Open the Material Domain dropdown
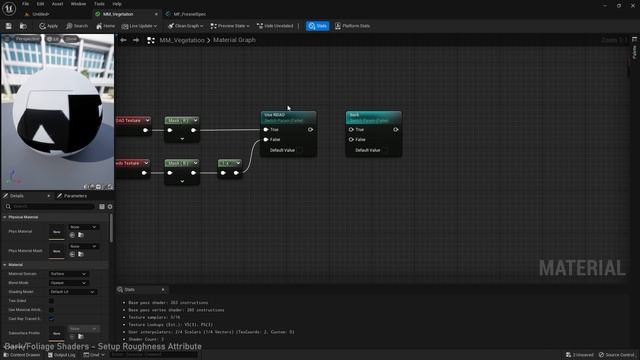 pyautogui.click(x=69, y=274)
